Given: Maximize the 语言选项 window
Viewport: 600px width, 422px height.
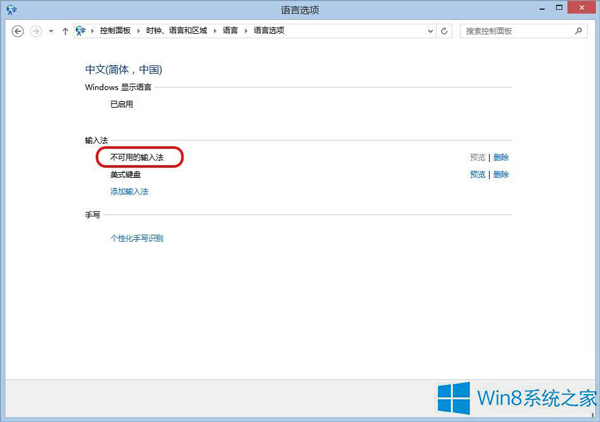Looking at the screenshot, I should (x=559, y=8).
